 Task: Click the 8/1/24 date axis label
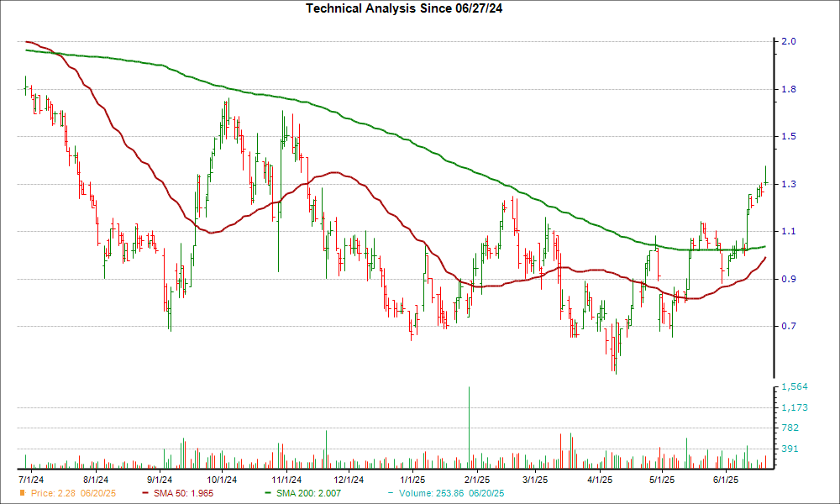[96, 480]
